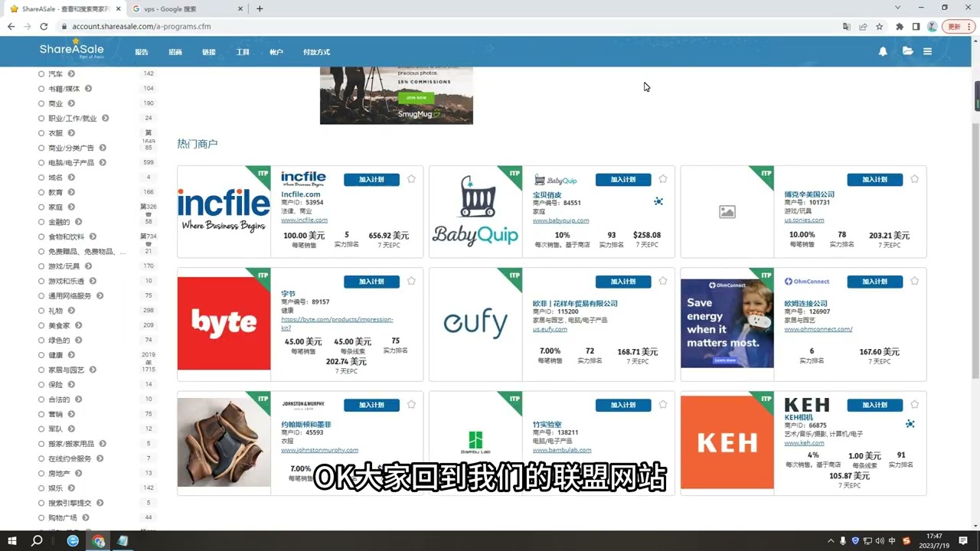Open the Chrome profile avatar
980x551 pixels.
coord(932,26)
